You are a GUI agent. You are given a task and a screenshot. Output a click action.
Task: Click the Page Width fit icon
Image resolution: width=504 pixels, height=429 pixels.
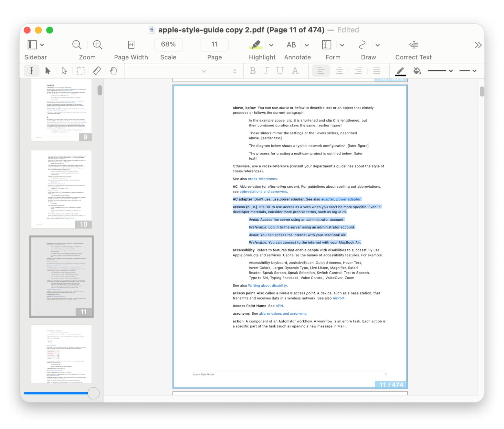(131, 45)
